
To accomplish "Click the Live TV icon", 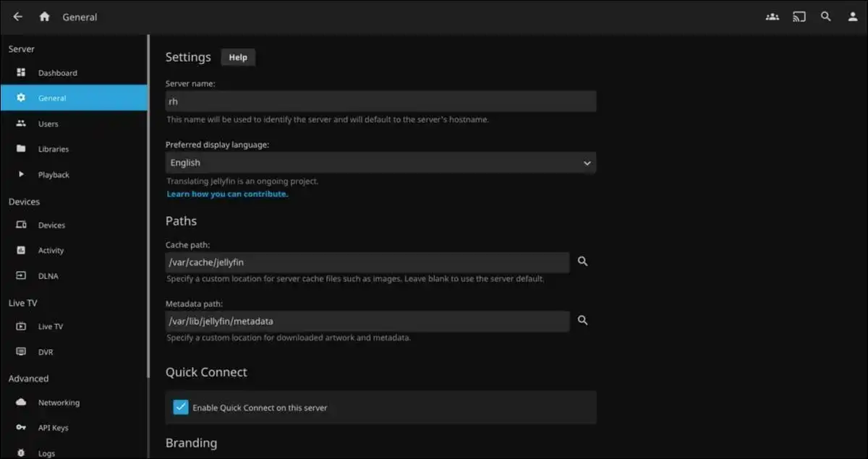I will pyautogui.click(x=21, y=326).
